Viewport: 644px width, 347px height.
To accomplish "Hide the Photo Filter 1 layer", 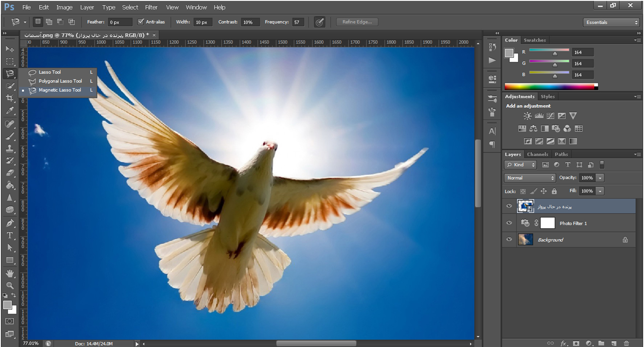I will point(509,223).
